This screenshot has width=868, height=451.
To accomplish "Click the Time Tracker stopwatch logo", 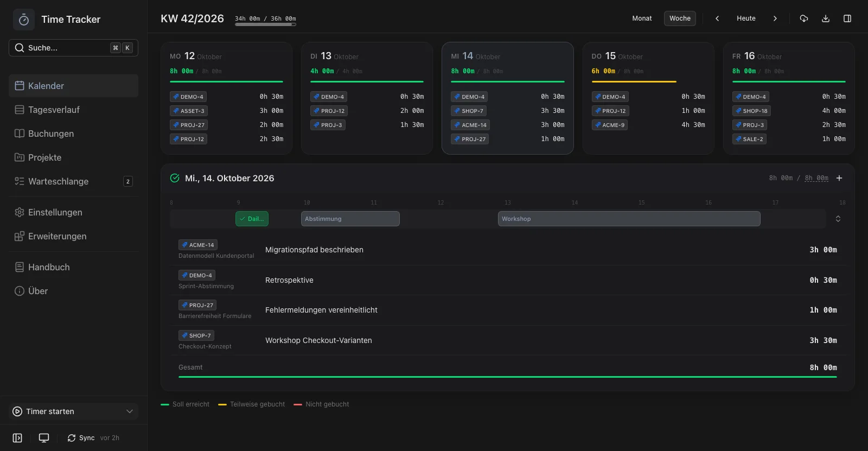I will tap(24, 20).
